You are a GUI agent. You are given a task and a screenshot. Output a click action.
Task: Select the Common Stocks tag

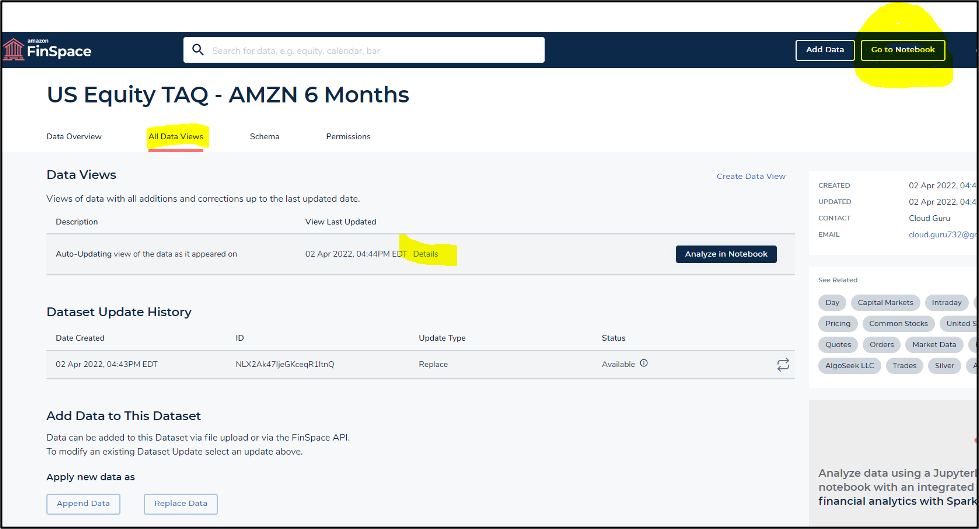pyautogui.click(x=898, y=324)
